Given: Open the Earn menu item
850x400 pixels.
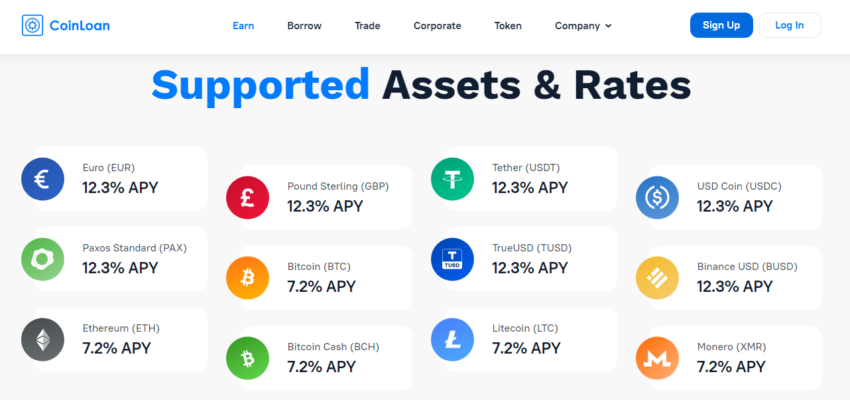Looking at the screenshot, I should click(x=243, y=25).
